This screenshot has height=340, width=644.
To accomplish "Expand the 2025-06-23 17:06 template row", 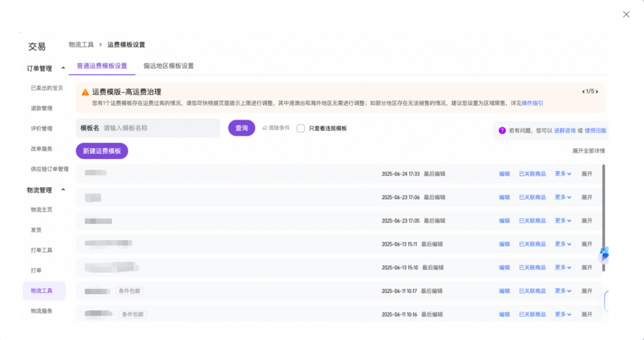I will tap(587, 197).
